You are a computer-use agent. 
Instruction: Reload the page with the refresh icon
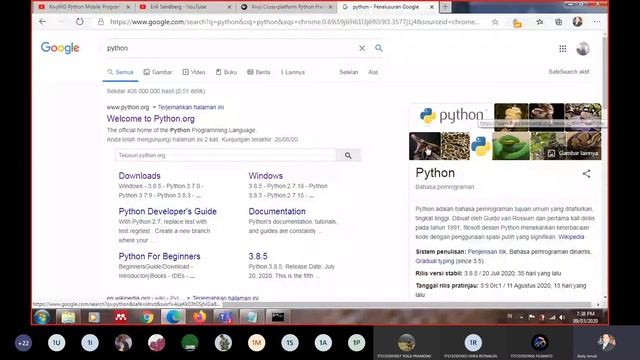coord(80,22)
